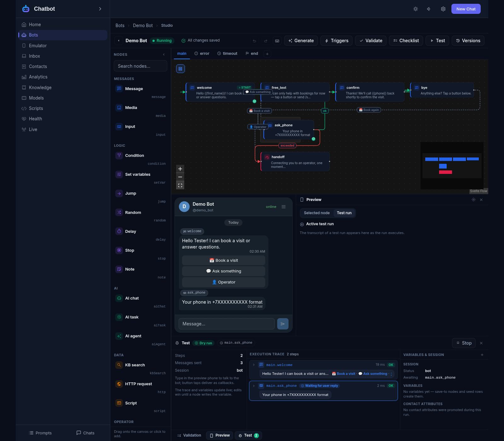Open Analytics in the sidebar
Viewport: 504px width, 441px height.
pyautogui.click(x=63, y=77)
